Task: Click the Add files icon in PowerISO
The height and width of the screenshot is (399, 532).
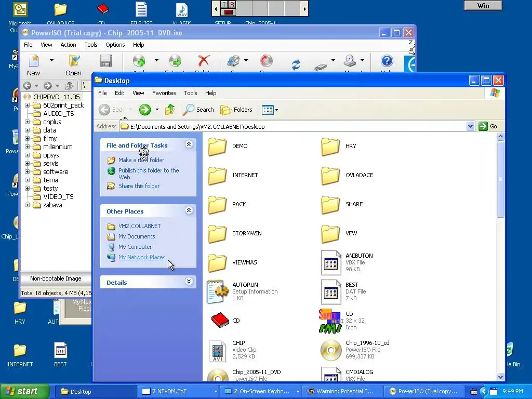Action: 139,61
